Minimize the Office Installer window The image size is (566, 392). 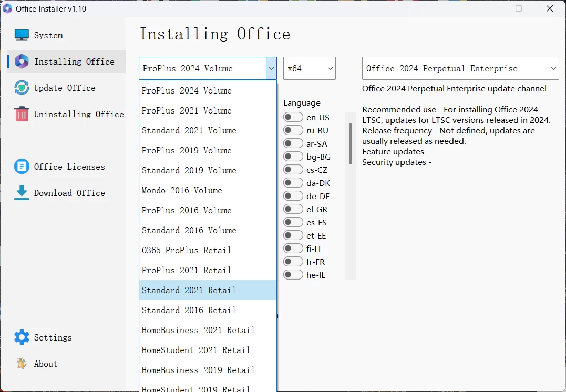coord(488,8)
